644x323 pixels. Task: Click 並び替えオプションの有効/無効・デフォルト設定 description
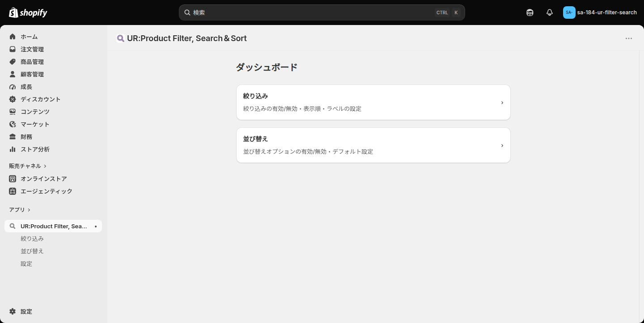point(308,151)
